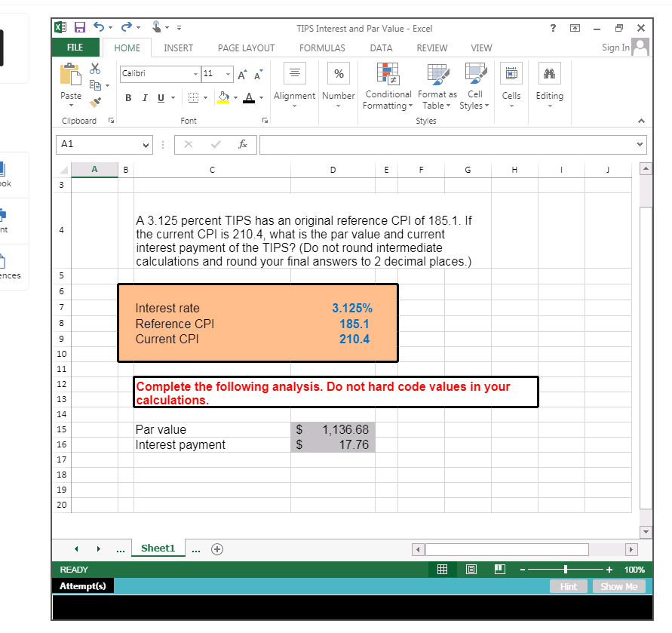672x633 pixels.
Task: Select the Sheet1 tab
Action: pos(158,548)
